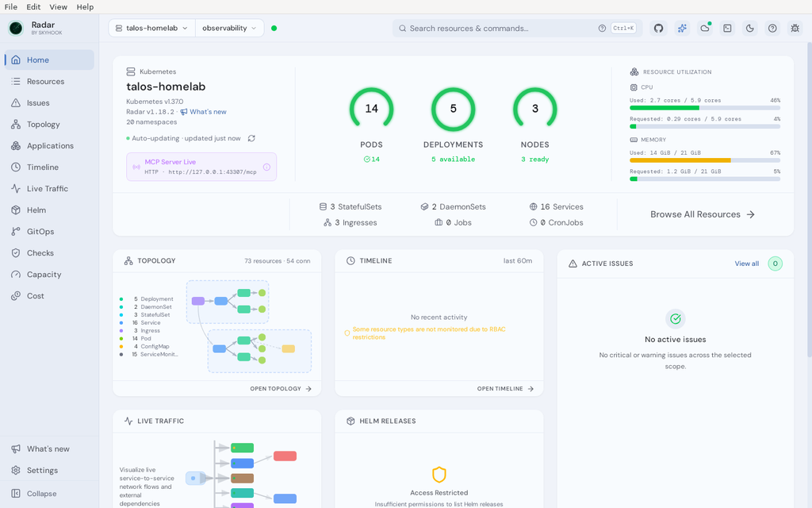812x508 pixels.
Task: Open What's new in sidebar footer
Action: click(x=50, y=449)
